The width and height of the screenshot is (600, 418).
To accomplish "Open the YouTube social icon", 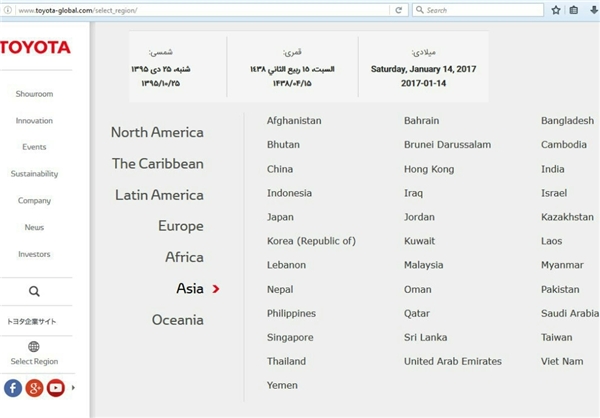I will [56, 388].
